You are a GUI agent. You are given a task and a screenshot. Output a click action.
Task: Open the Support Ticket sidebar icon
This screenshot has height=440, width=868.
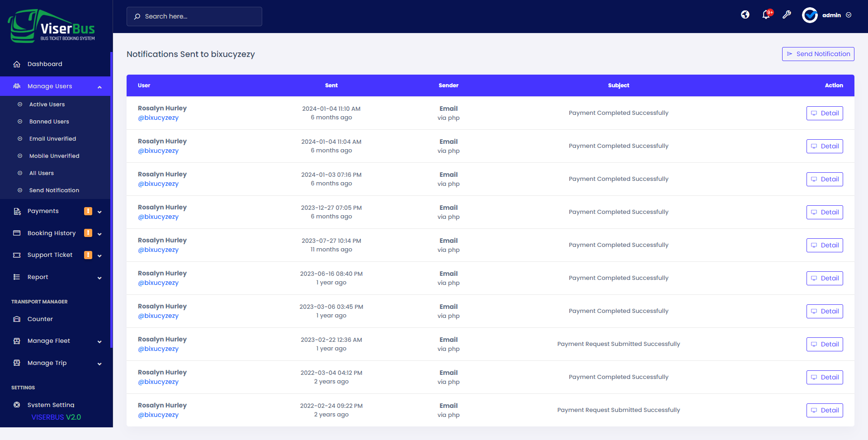tap(16, 255)
